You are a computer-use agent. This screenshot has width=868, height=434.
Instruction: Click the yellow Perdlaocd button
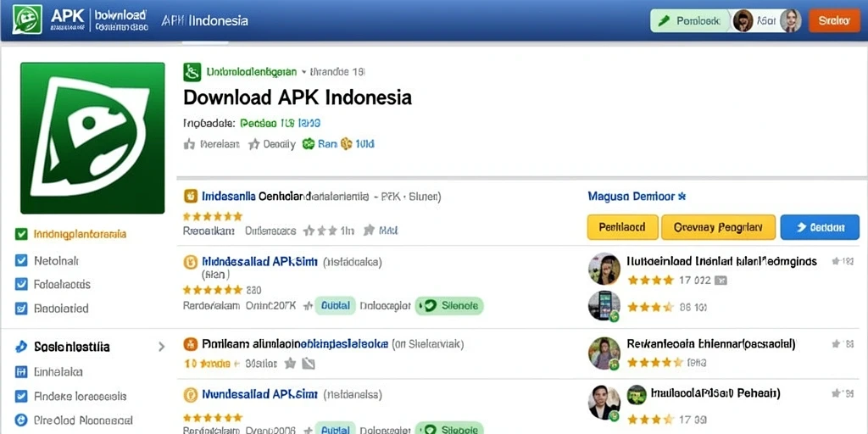(623, 227)
